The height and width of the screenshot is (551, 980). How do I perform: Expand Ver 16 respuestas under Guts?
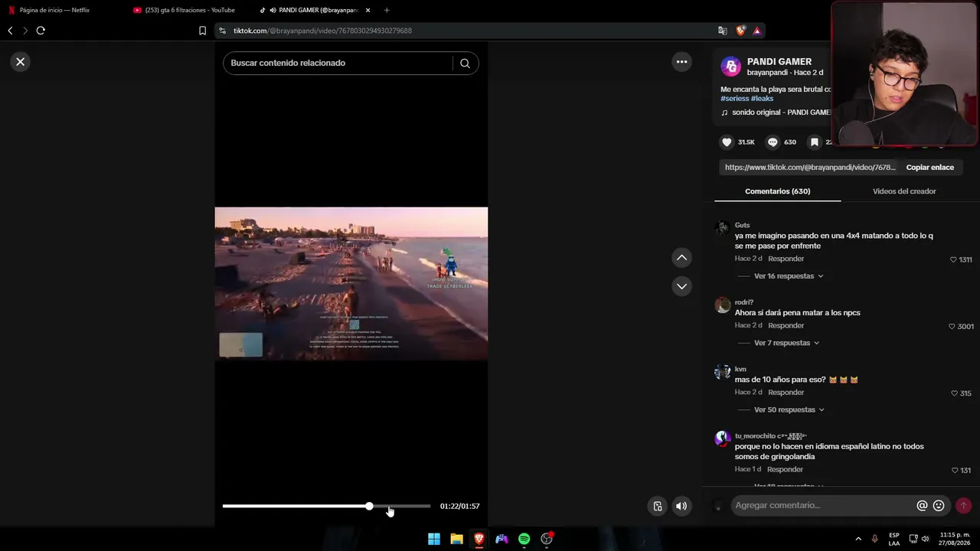coord(789,276)
